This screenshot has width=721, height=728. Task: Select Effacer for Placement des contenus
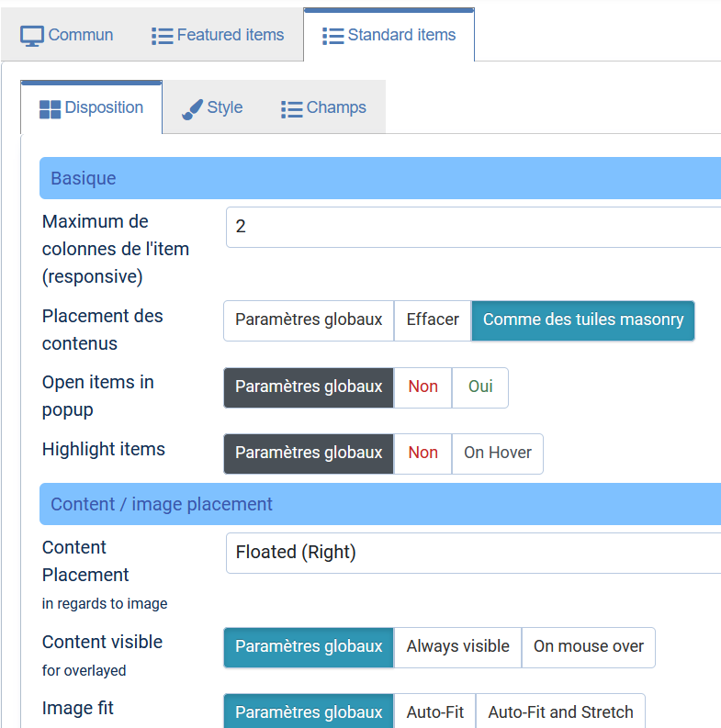(433, 320)
